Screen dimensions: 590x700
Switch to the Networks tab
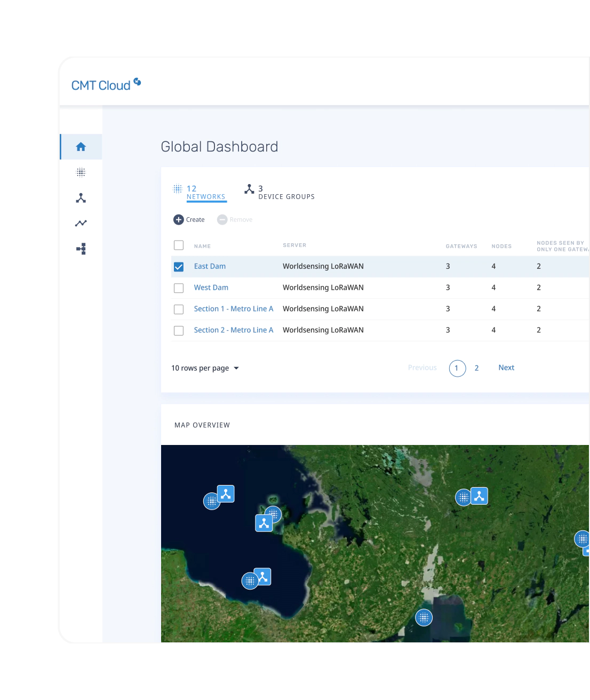tap(201, 192)
